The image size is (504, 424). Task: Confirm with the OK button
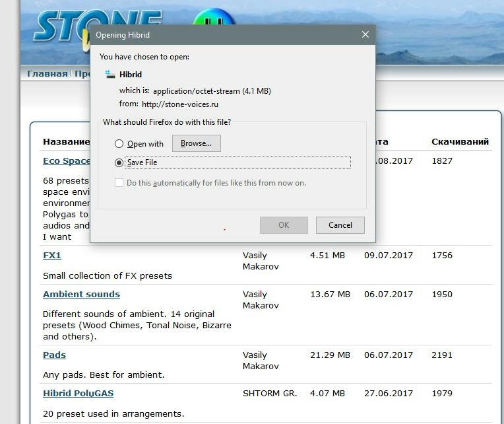[x=284, y=225]
